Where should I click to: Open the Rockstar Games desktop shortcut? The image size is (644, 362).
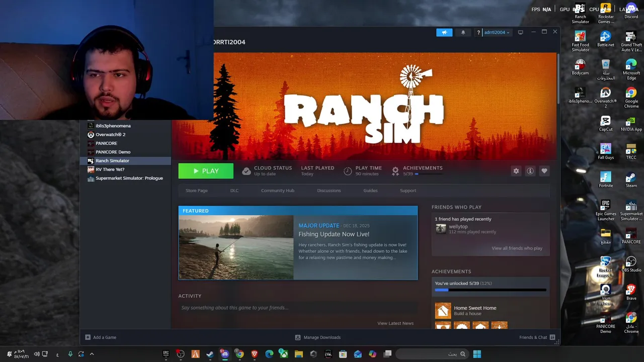tap(606, 14)
